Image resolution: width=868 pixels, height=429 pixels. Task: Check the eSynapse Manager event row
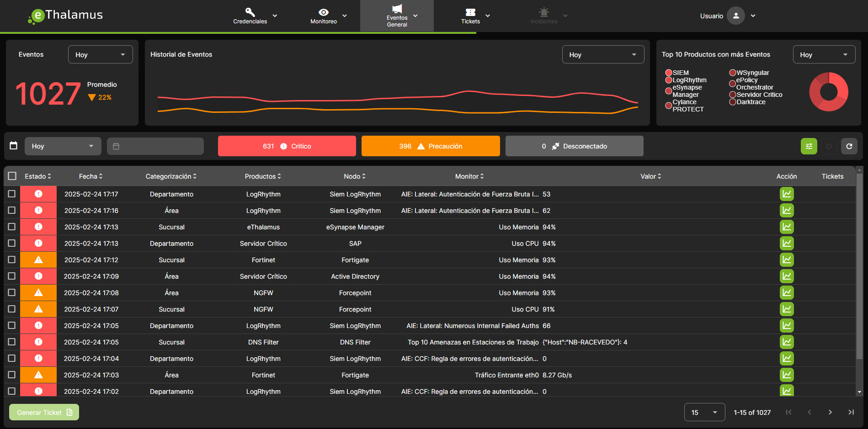click(12, 227)
